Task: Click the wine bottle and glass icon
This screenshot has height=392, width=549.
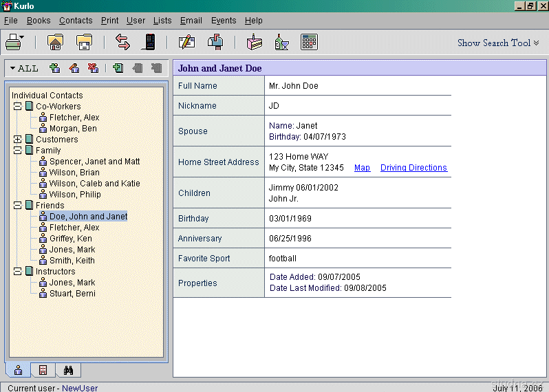Action: pos(281,43)
